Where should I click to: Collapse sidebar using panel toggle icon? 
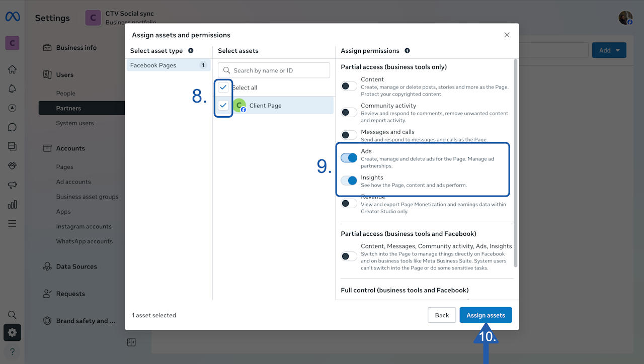tap(131, 342)
